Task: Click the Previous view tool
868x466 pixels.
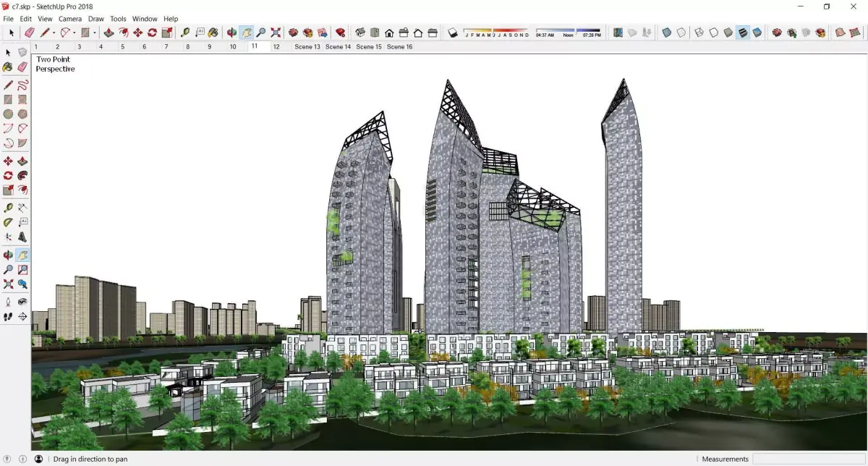Action: (22, 284)
